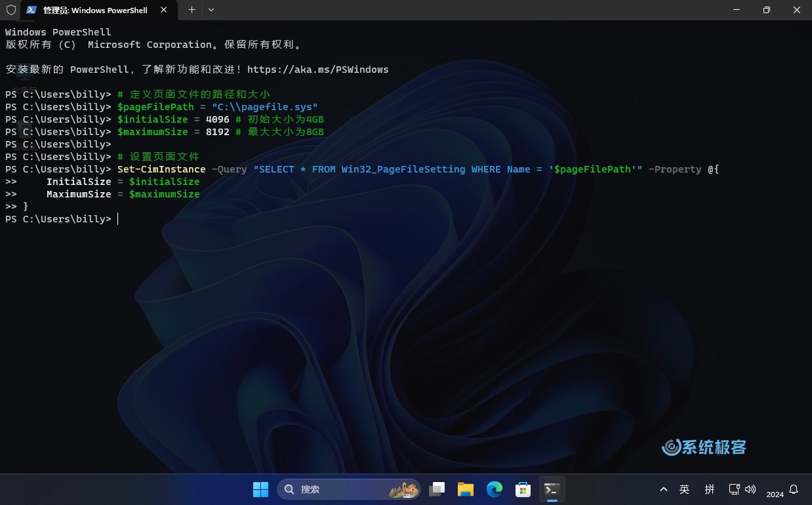Close the Windows PowerShell tab
The width and height of the screenshot is (812, 505).
click(165, 10)
